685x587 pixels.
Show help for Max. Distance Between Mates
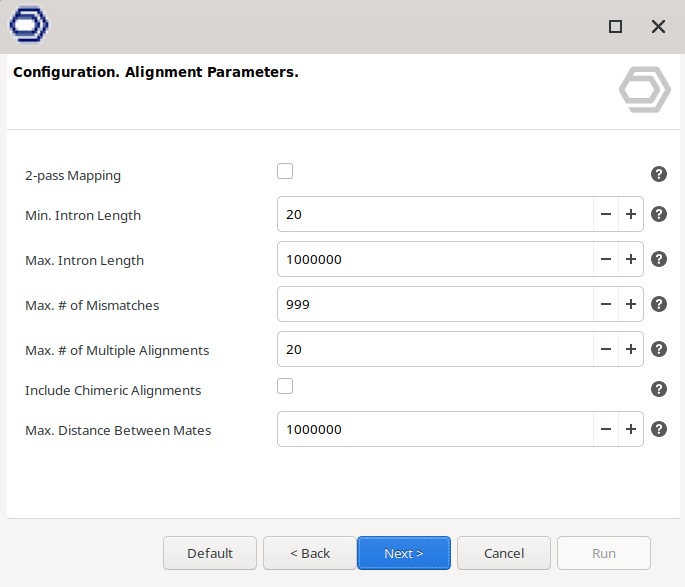659,429
